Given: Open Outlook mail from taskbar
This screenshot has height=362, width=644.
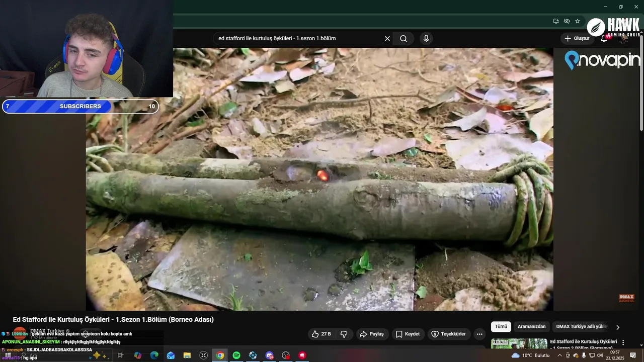Looking at the screenshot, I should (171, 355).
